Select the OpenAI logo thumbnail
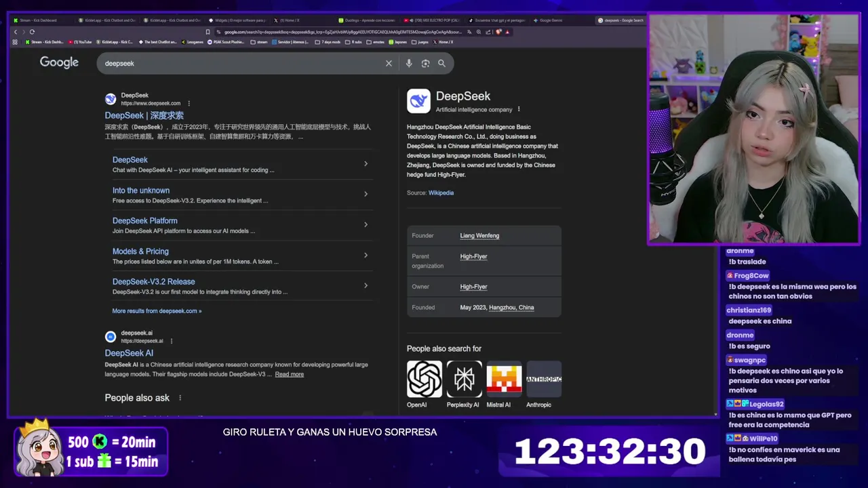Screen dimensions: 868x488 point(425,379)
